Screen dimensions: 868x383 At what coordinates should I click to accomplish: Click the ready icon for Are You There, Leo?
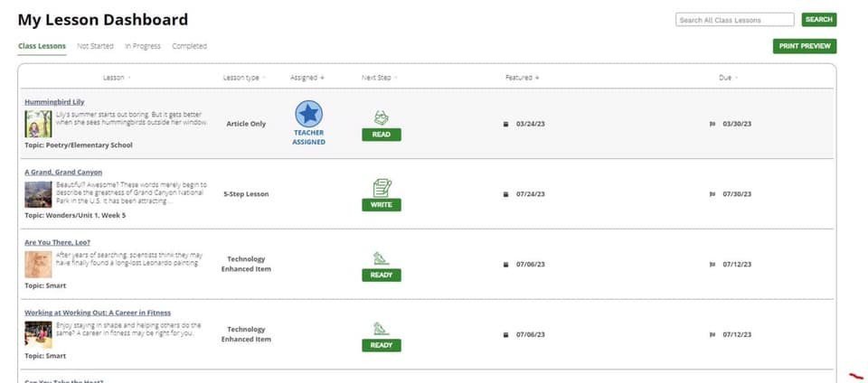[381, 258]
